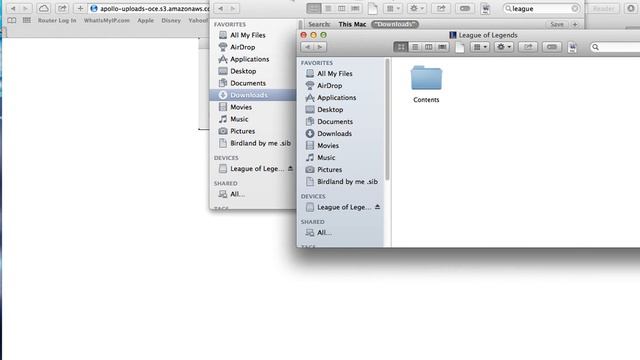Open WhatIsMyIP.com bookmark
Viewport: 640px width, 360px height.
[107, 20]
